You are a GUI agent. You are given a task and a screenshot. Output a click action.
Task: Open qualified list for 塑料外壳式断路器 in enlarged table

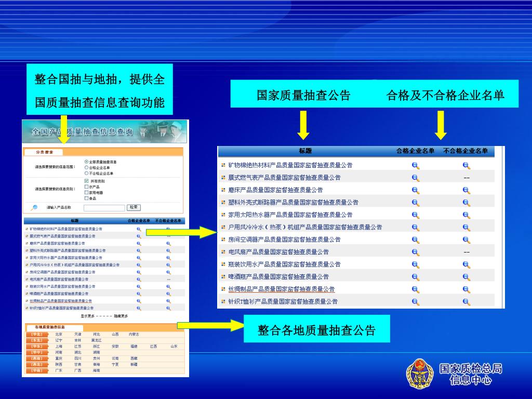[416, 203]
